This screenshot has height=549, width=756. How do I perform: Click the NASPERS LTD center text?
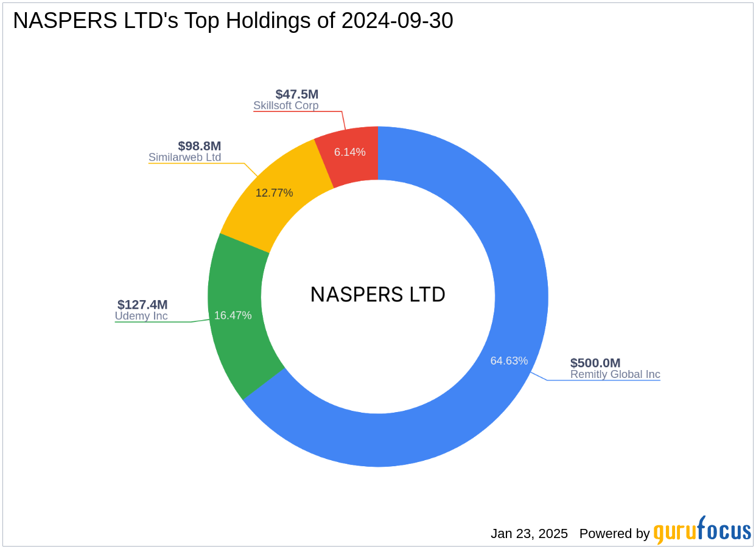377,295
